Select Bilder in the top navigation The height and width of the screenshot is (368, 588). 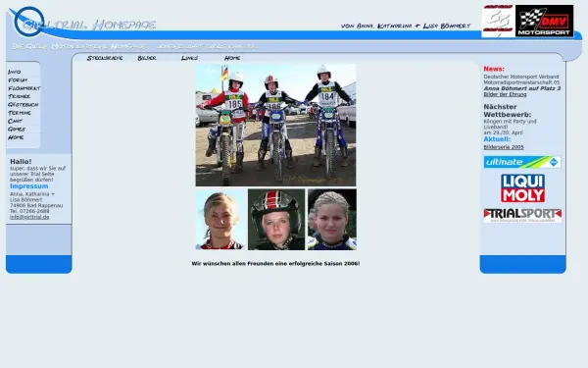(x=147, y=58)
